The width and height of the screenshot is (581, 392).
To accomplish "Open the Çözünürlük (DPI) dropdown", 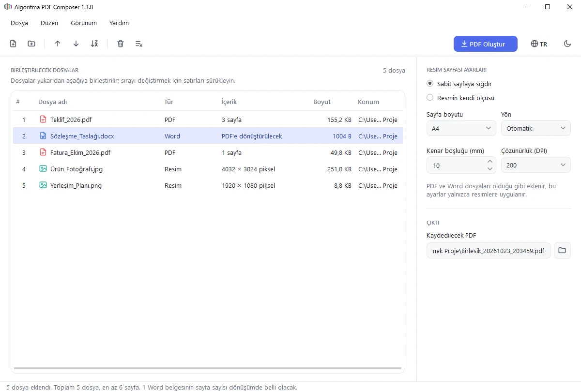I will 536,165.
